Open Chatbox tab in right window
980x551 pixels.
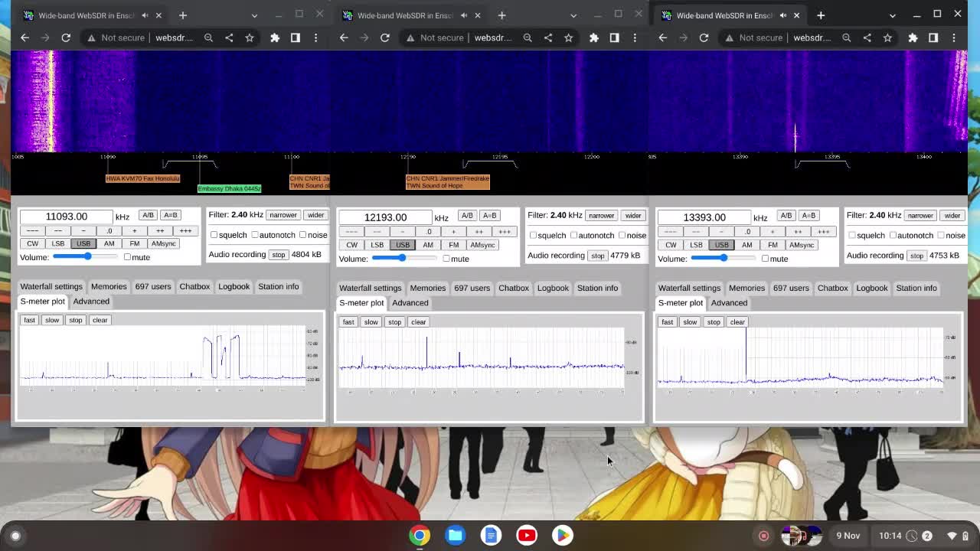tap(832, 288)
